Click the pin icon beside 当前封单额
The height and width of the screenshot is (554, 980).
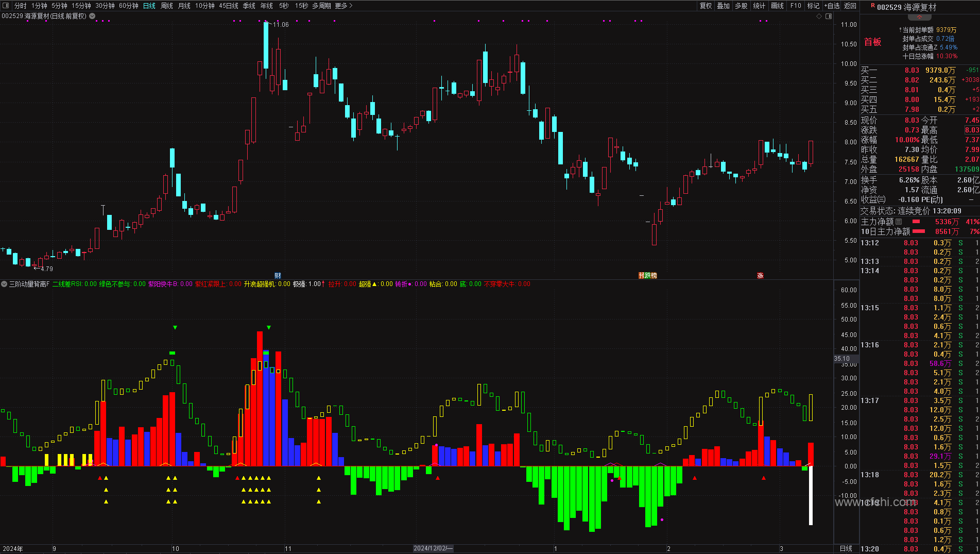(900, 30)
